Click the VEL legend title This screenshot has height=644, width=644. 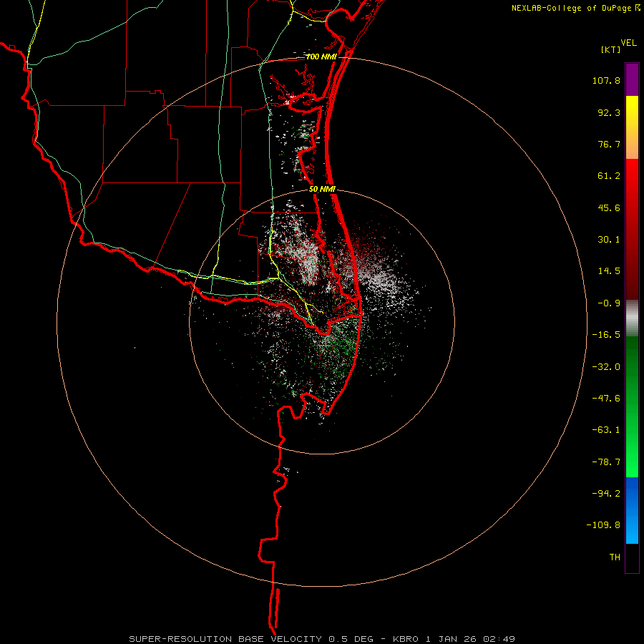[x=628, y=43]
